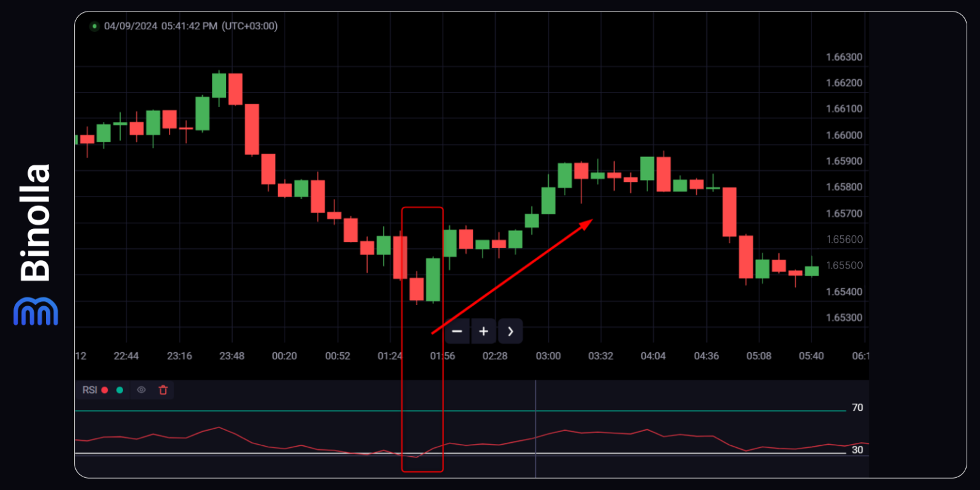Select the zoom out minus icon

click(457, 331)
